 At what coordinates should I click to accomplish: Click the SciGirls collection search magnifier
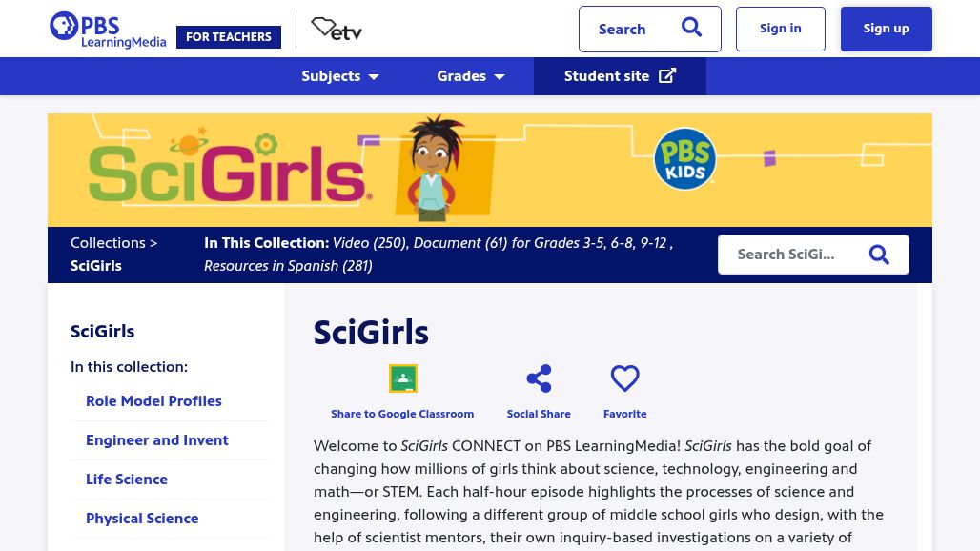click(879, 255)
